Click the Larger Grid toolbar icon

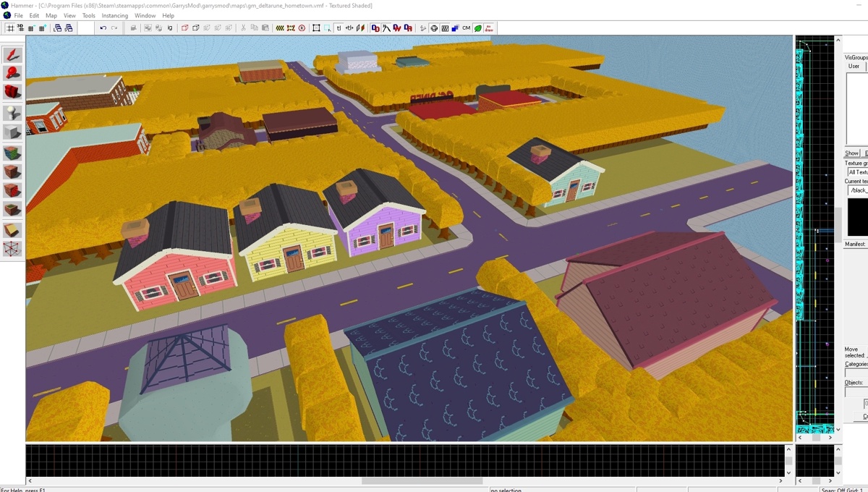click(43, 28)
